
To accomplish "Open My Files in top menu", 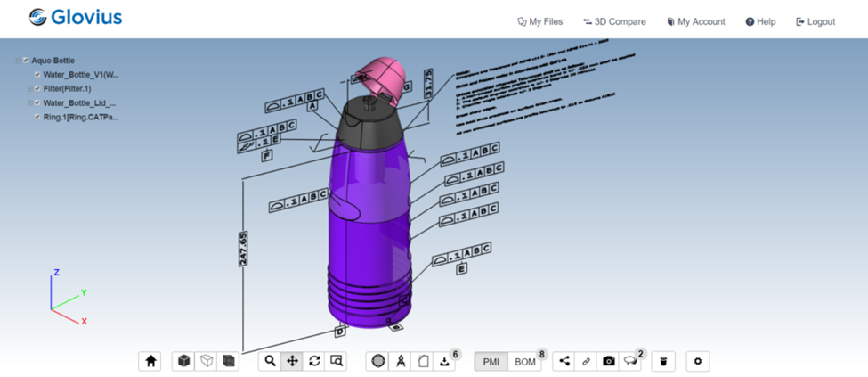I will coord(540,21).
